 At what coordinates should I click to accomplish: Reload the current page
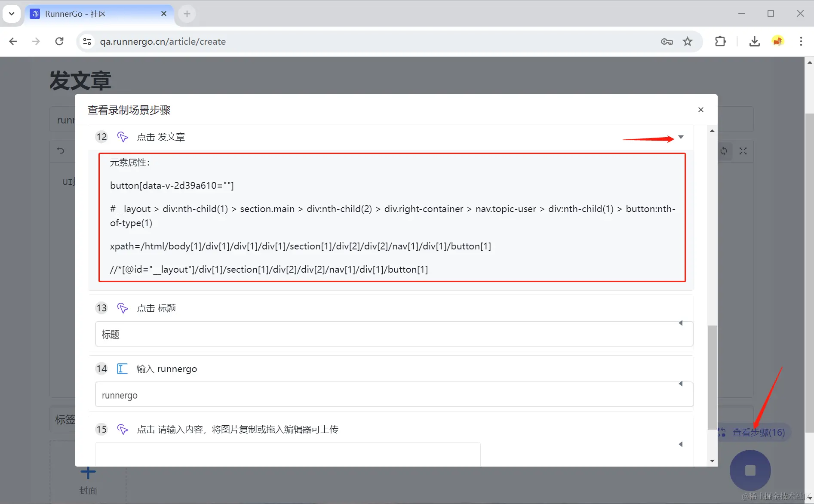pos(60,41)
